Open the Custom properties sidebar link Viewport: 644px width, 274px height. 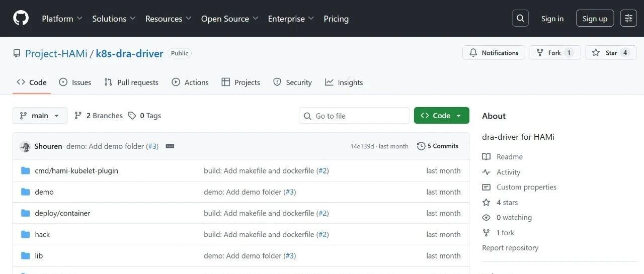coord(526,187)
